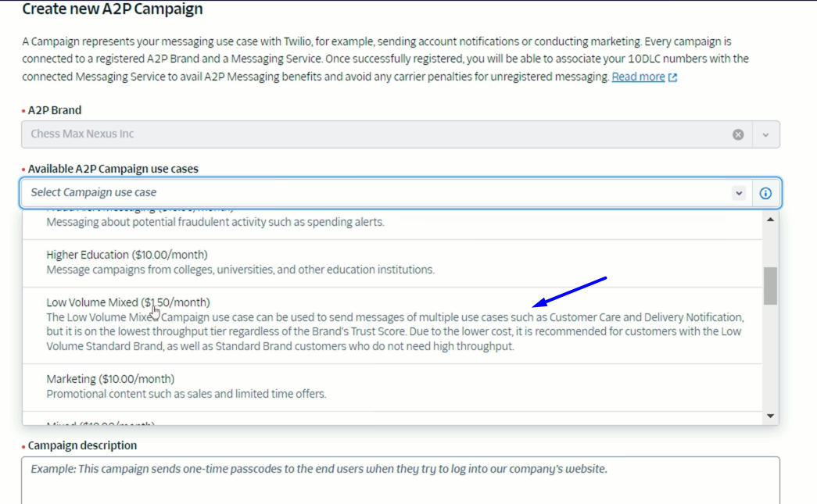Screen dimensions: 817x504
Task: Collapse the campaign use case dropdown chevron
Action: pyautogui.click(x=738, y=193)
